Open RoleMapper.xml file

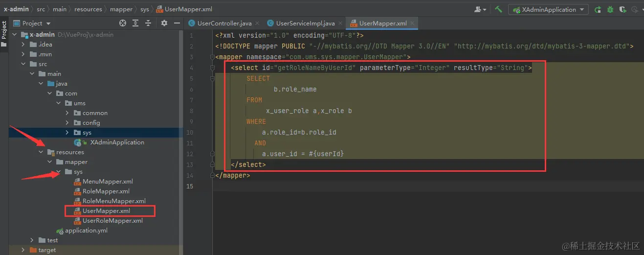coord(102,191)
